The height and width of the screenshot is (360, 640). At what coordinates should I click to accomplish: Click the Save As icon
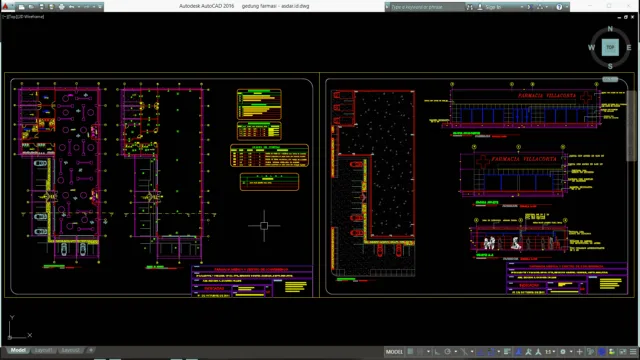click(51, 7)
